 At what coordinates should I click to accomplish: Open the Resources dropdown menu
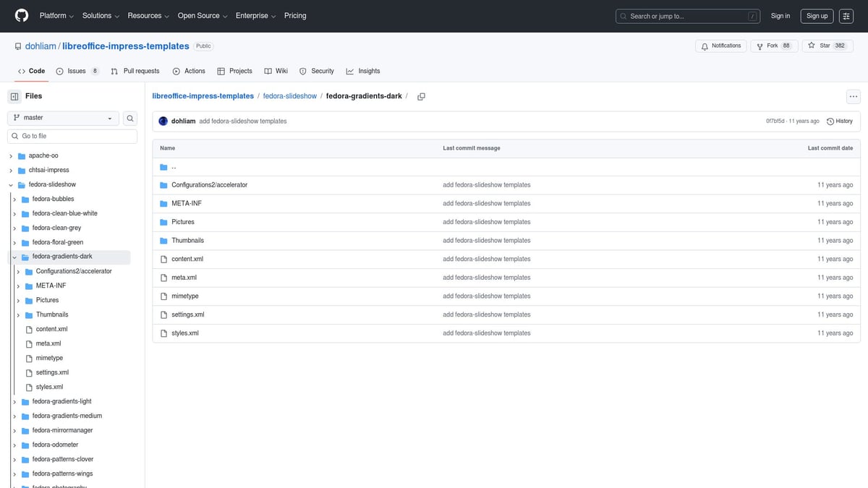[x=148, y=15]
